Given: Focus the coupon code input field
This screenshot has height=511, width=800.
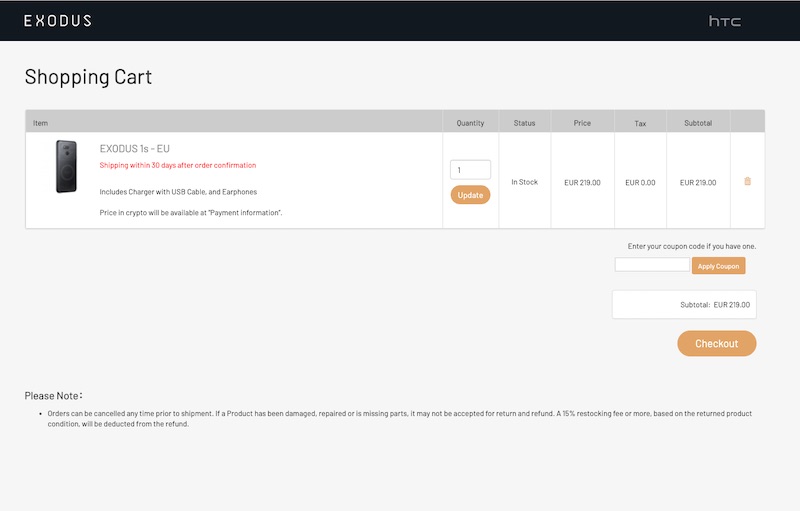Looking at the screenshot, I should click(652, 265).
